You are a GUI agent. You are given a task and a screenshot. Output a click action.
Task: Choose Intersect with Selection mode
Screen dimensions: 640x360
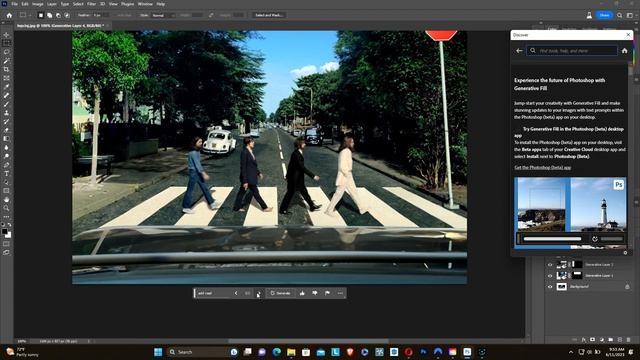coord(67,15)
